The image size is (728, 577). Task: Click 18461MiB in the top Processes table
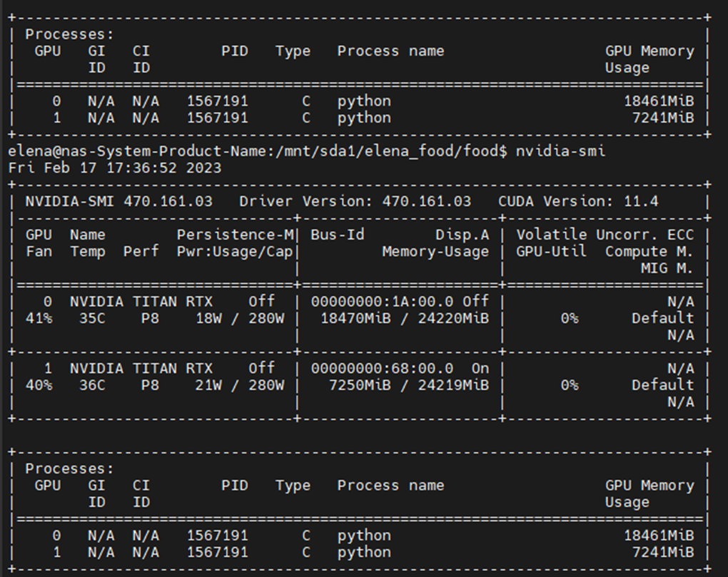(x=658, y=101)
